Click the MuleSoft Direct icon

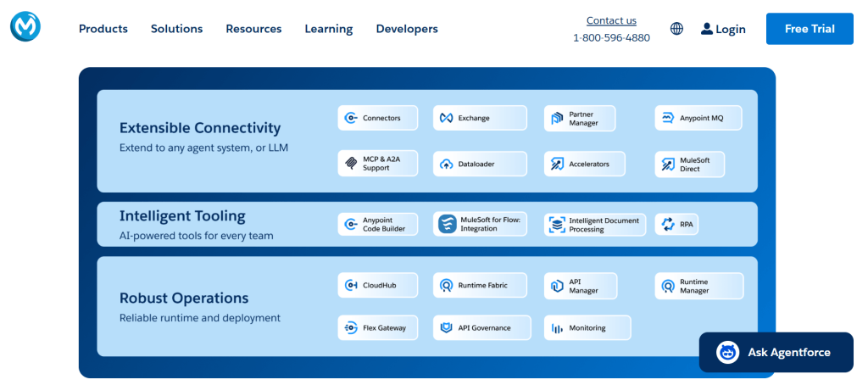click(668, 164)
